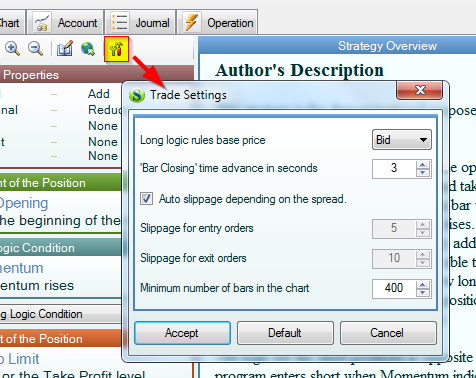476x378 pixels.
Task: Click the Slippage for entry orders field
Action: pyautogui.click(x=394, y=229)
